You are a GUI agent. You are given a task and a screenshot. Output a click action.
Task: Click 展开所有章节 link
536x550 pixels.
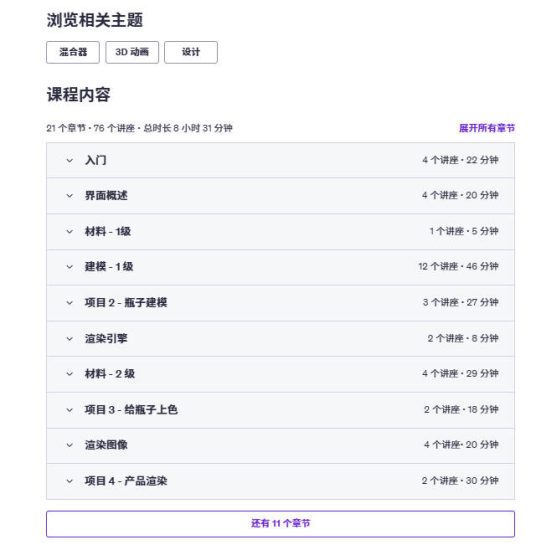point(487,128)
